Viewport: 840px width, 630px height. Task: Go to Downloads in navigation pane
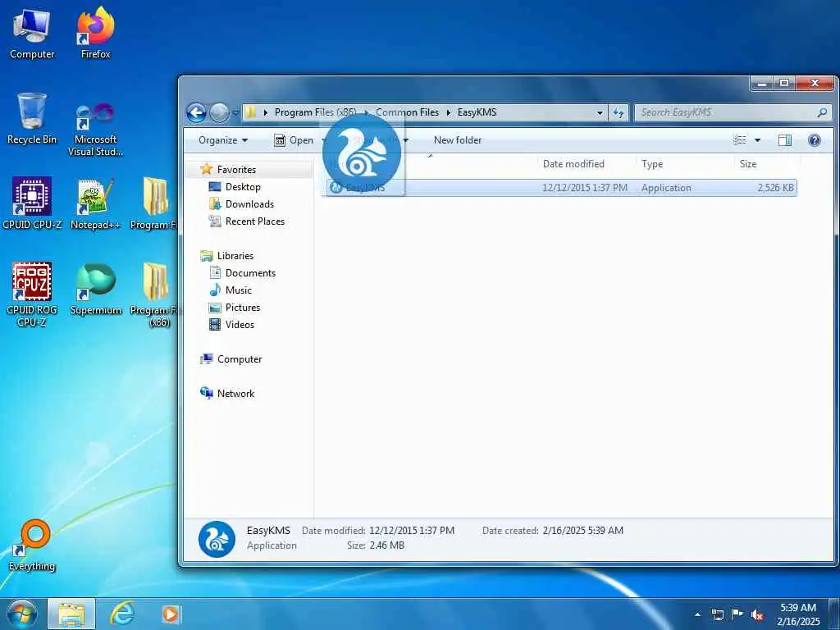(249, 204)
